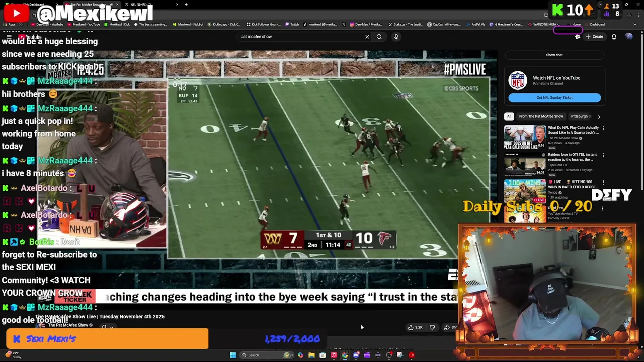Click The Pat McAfee Show channel name
644x362 pixels.
(68, 325)
